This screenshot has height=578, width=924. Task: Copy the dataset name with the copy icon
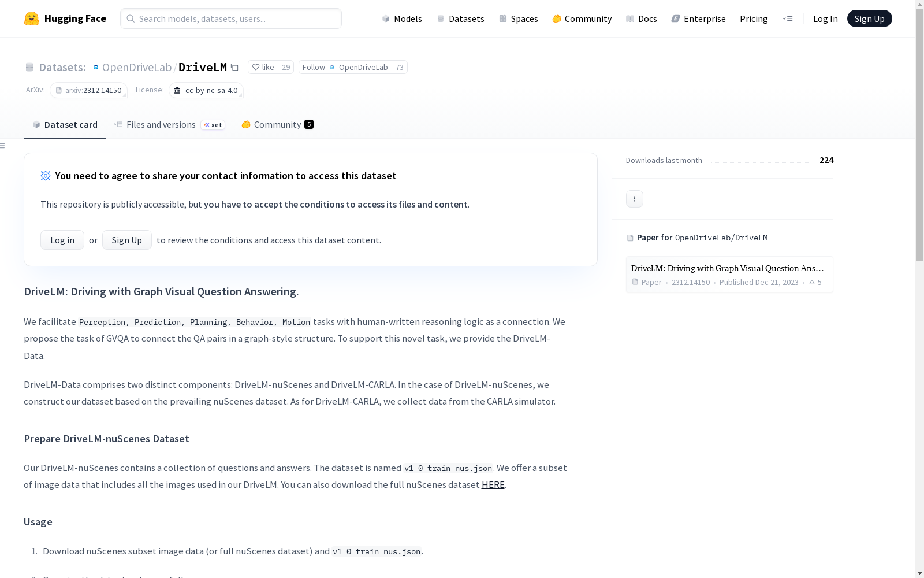(234, 67)
